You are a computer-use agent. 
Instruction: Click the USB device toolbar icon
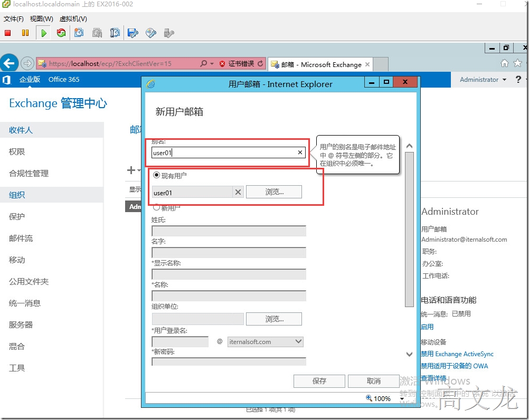point(169,33)
